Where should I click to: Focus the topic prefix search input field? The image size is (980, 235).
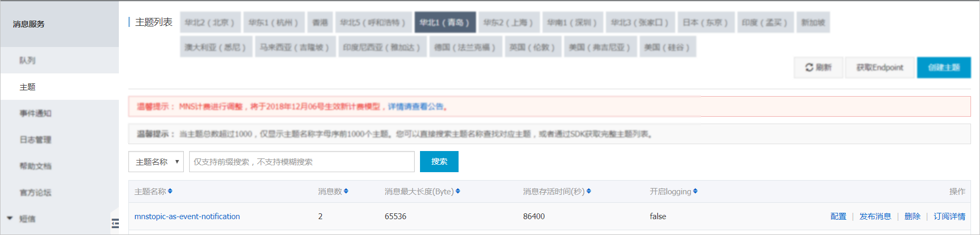pos(302,162)
